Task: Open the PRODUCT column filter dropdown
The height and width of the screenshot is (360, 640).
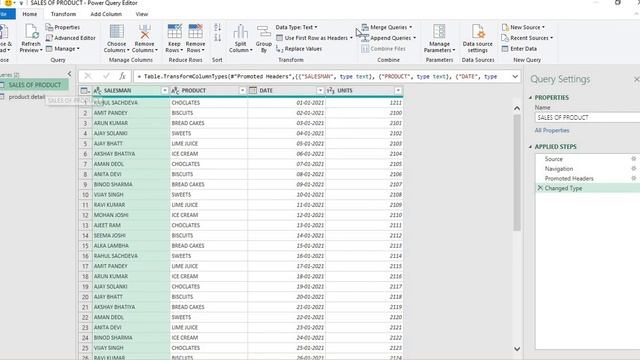Action: coord(242,91)
